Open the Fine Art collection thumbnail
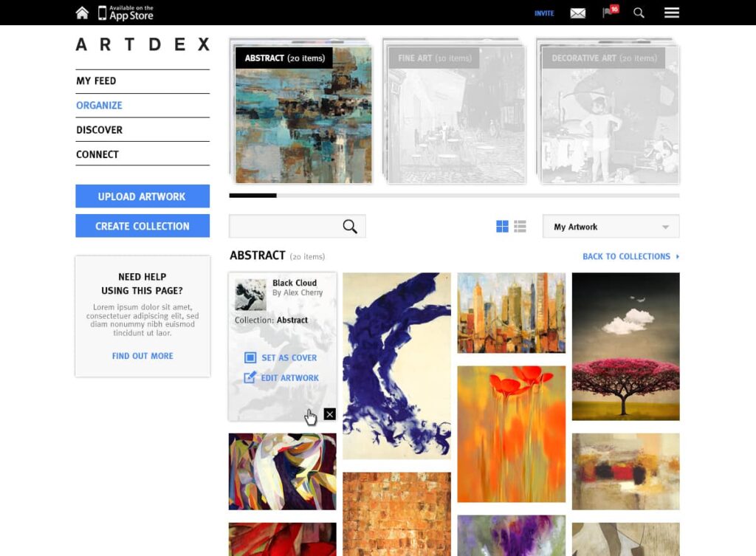Image resolution: width=756 pixels, height=556 pixels. [457, 114]
